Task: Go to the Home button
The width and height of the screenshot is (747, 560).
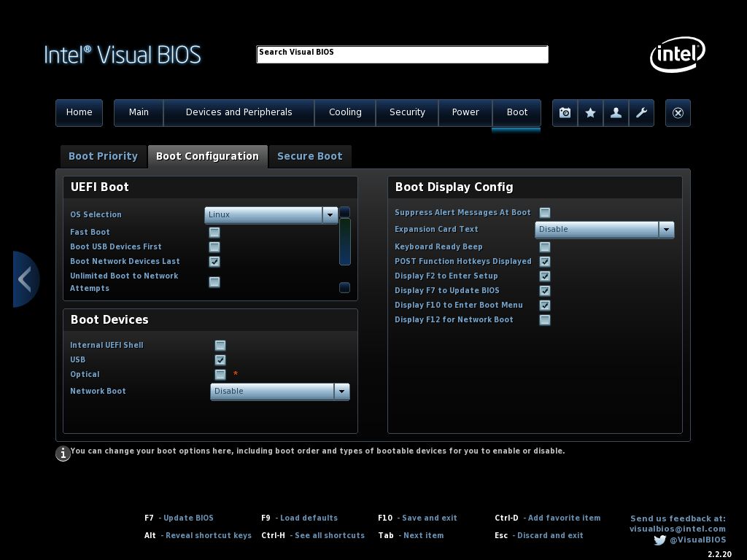Action: (x=79, y=112)
